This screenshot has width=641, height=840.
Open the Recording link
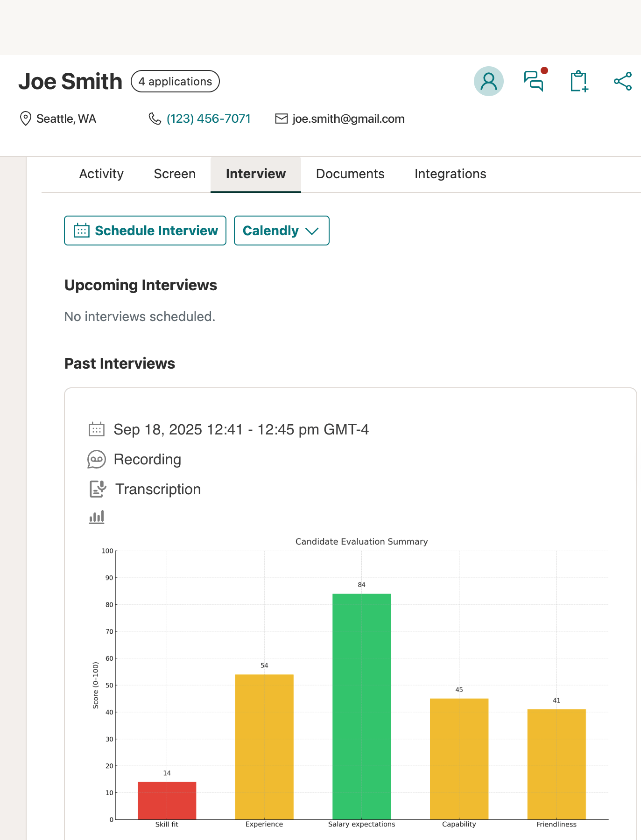(148, 459)
